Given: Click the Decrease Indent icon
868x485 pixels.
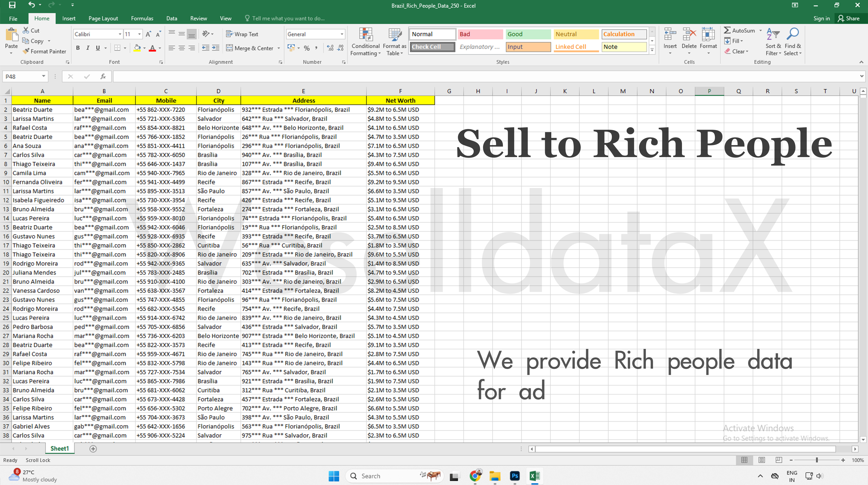Looking at the screenshot, I should [x=205, y=48].
